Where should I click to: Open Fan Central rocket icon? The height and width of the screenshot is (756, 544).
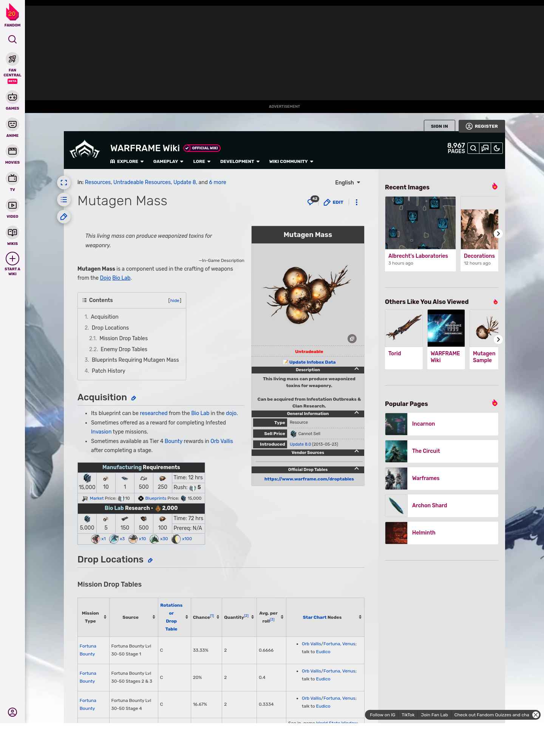pyautogui.click(x=12, y=59)
